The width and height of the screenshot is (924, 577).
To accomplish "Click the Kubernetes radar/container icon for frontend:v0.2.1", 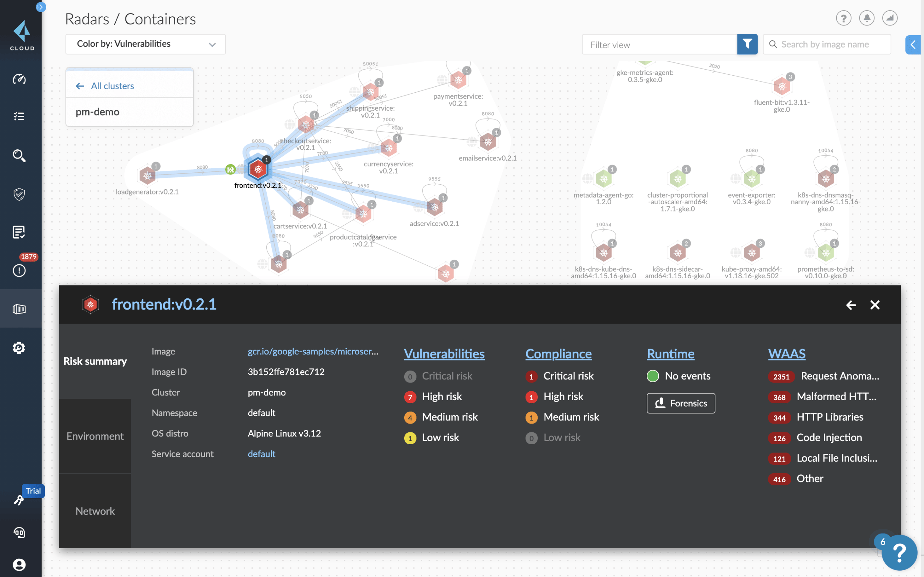I will click(x=258, y=169).
